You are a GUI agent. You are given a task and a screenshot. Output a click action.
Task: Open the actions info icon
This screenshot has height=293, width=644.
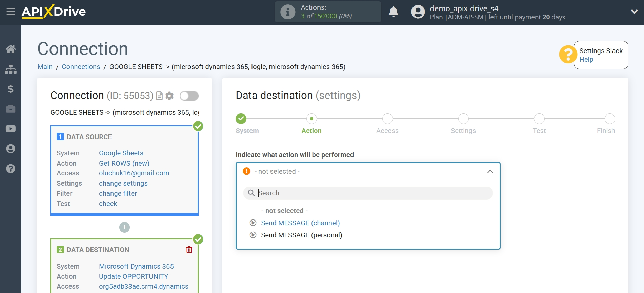[x=288, y=12]
